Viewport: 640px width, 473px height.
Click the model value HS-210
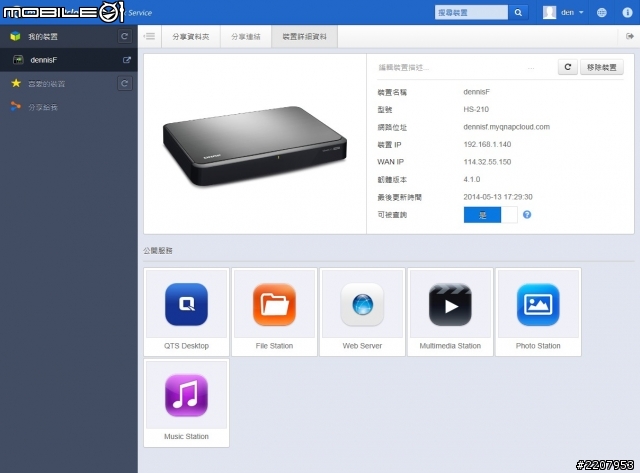click(x=476, y=109)
